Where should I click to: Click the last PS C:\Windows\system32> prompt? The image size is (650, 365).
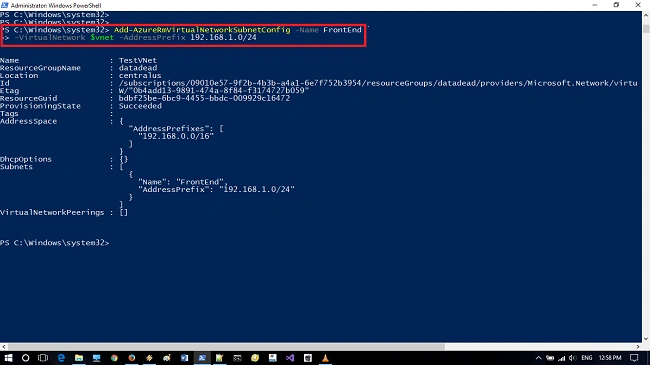(x=54, y=243)
